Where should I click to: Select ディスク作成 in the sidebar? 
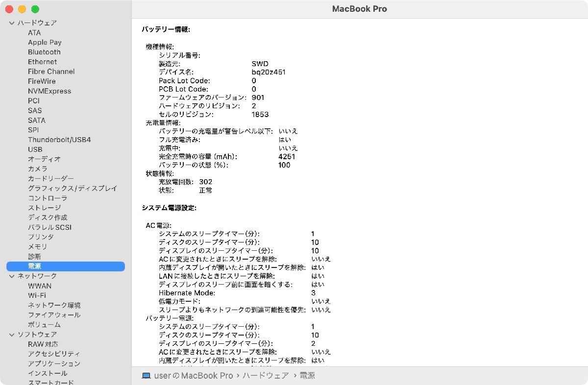[x=48, y=217]
